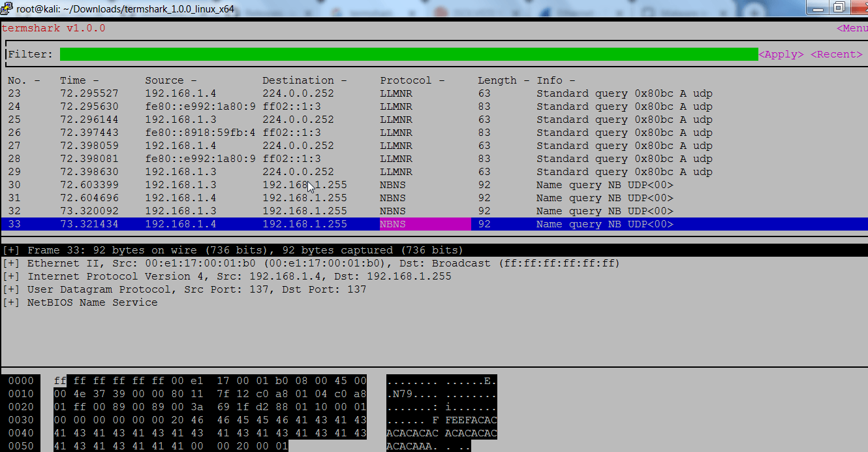Image resolution: width=868 pixels, height=452 pixels.
Task: Expand the Frame 33 details row
Action: pos(11,250)
